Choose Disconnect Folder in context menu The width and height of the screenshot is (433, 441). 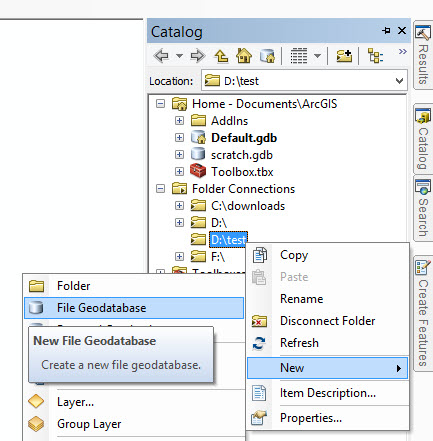[x=328, y=321]
